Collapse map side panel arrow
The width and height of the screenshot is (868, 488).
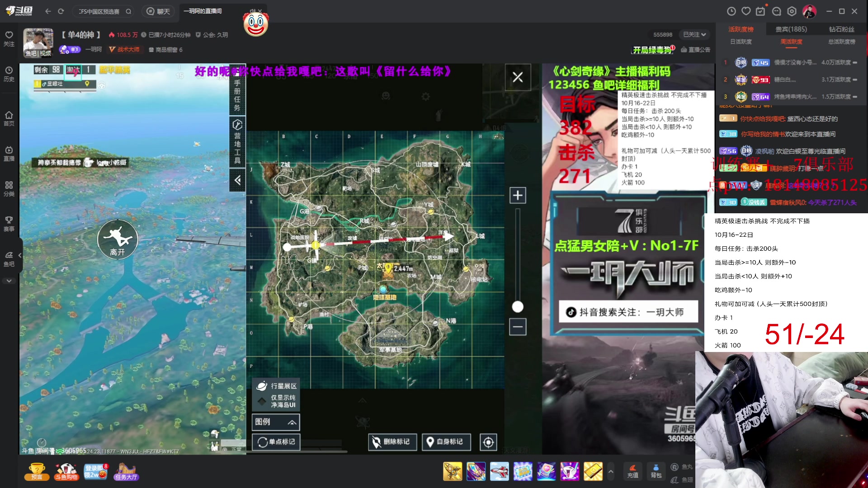[x=238, y=180]
